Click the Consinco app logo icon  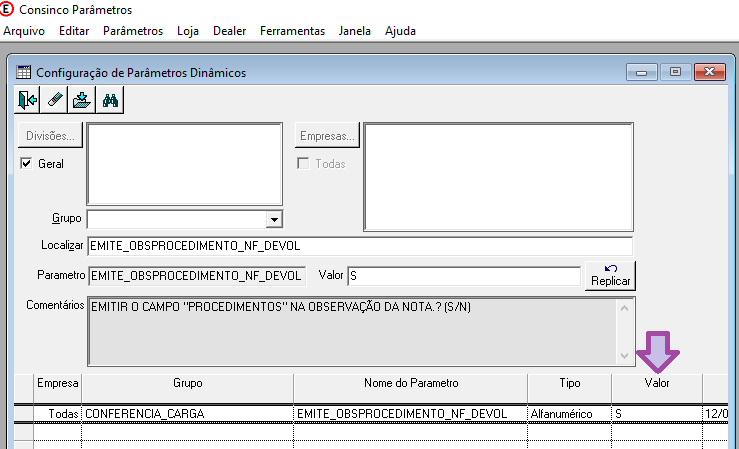point(7,9)
